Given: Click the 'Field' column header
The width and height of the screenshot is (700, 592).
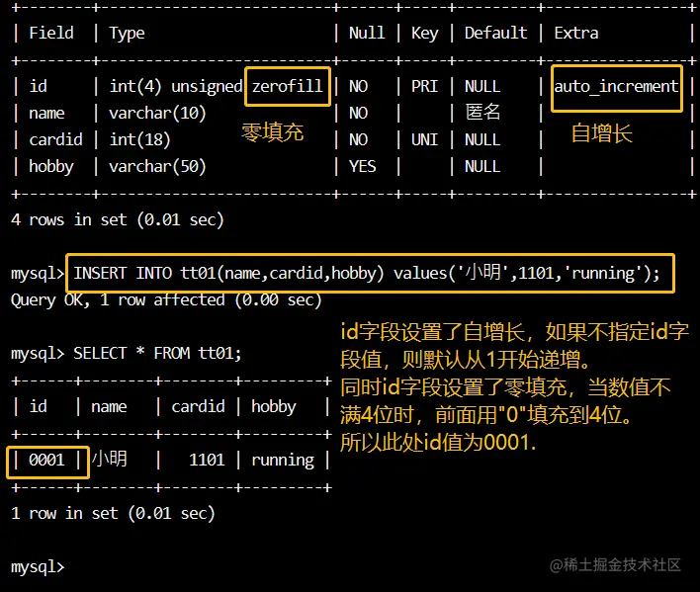Looking at the screenshot, I should coord(51,33).
